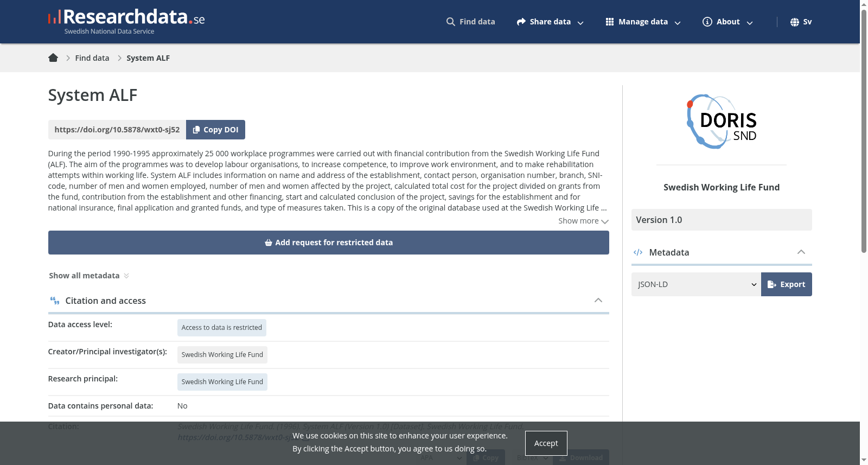Open the Manage data menu

(x=643, y=22)
